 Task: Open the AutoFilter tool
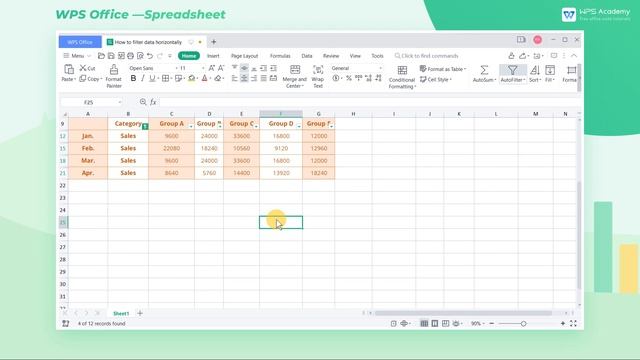(x=512, y=74)
